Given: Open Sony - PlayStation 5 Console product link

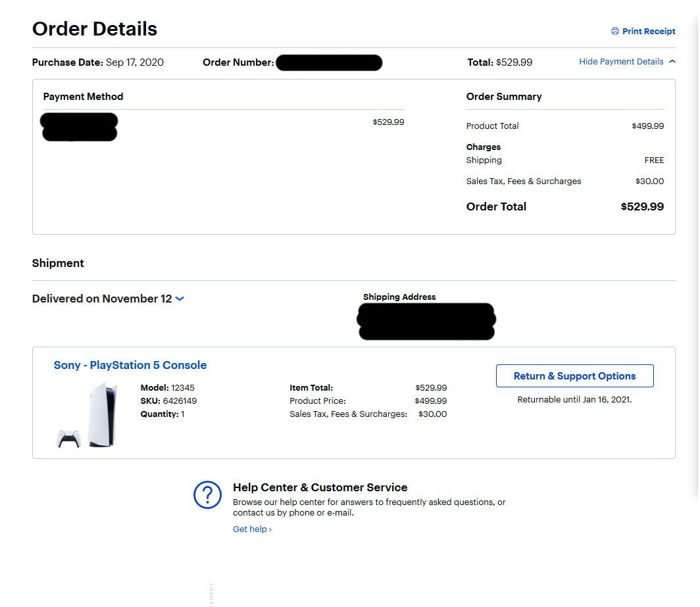Looking at the screenshot, I should 130,365.
